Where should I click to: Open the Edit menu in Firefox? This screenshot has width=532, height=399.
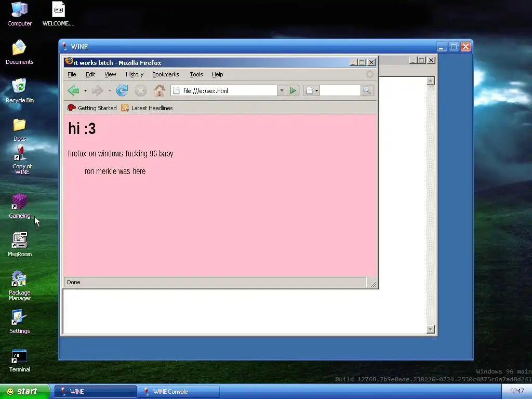point(90,74)
